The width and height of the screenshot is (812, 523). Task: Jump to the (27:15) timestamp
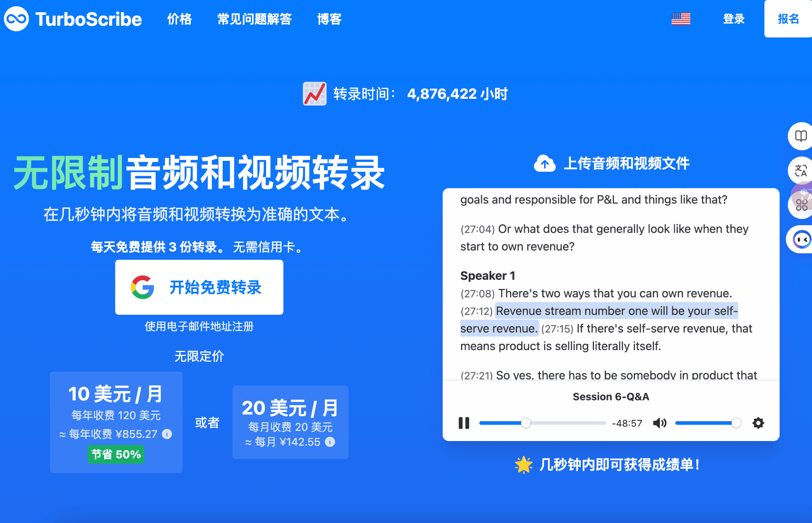point(557,329)
